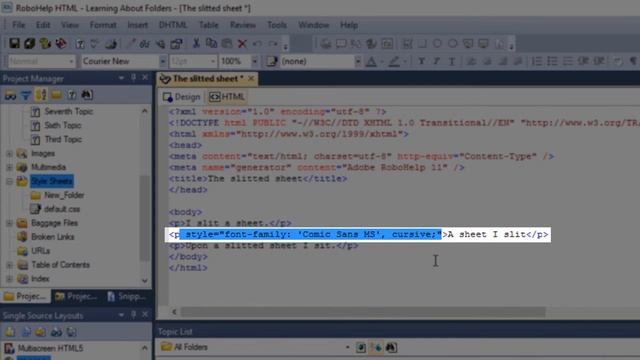Click the Paste clipboard icon
Viewport: 640px width, 360px height.
coord(227,43)
